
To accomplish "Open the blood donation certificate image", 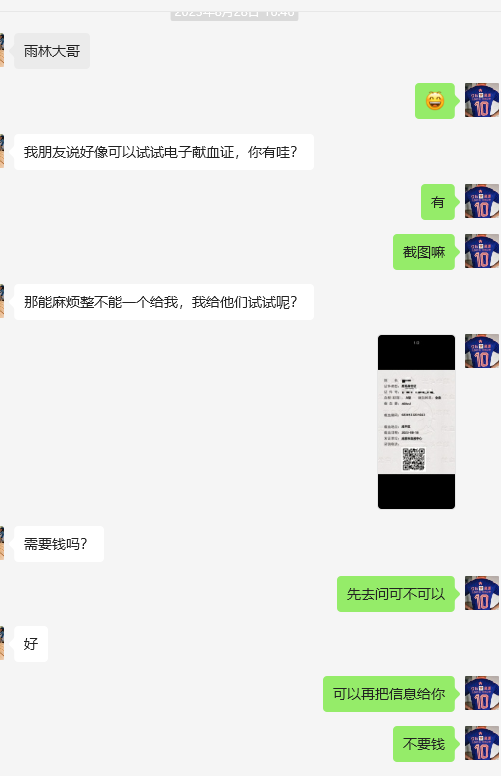I will click(x=416, y=422).
